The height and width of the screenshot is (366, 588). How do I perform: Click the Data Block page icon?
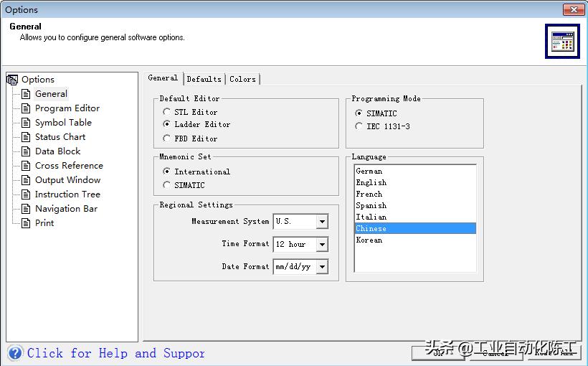pos(26,151)
